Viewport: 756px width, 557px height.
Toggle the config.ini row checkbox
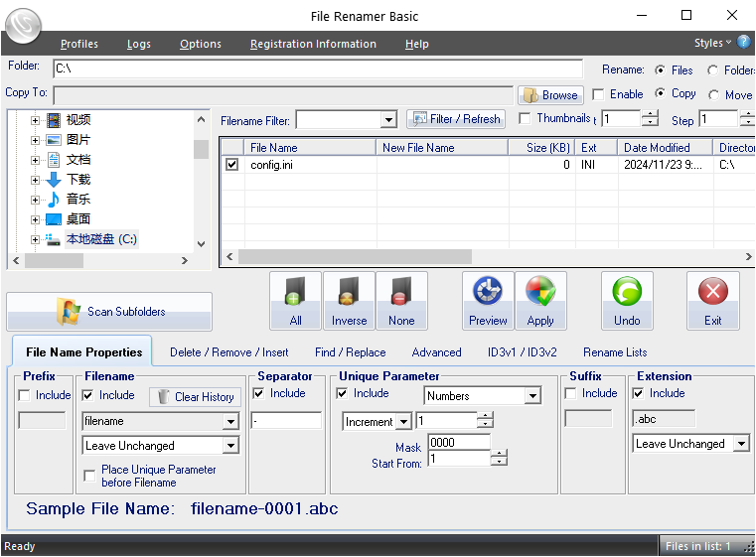click(x=231, y=165)
